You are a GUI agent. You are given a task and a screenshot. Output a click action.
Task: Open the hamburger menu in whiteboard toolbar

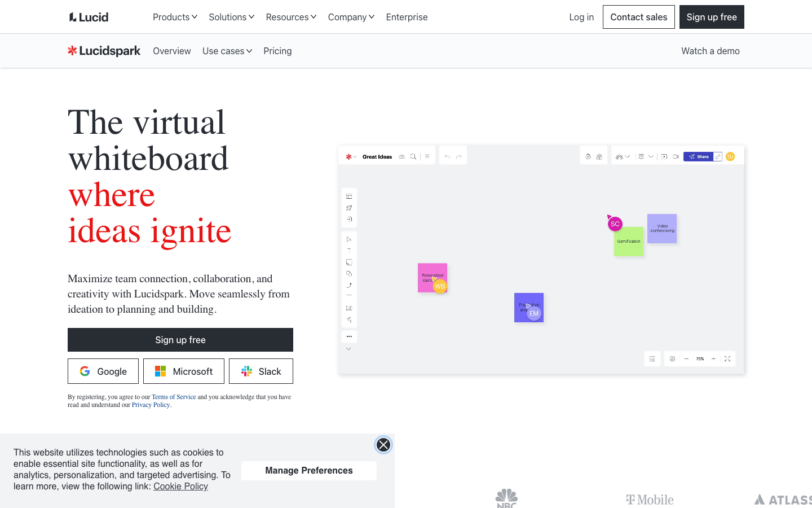pyautogui.click(x=427, y=156)
